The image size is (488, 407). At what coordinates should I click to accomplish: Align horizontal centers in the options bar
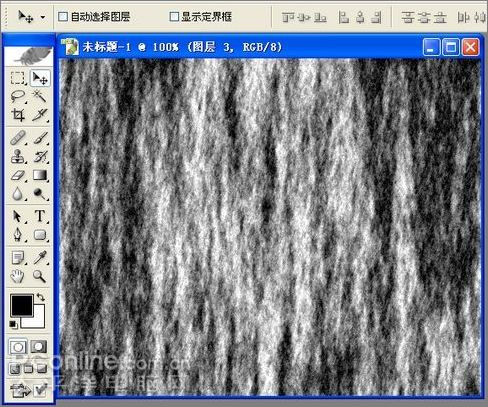(360, 17)
